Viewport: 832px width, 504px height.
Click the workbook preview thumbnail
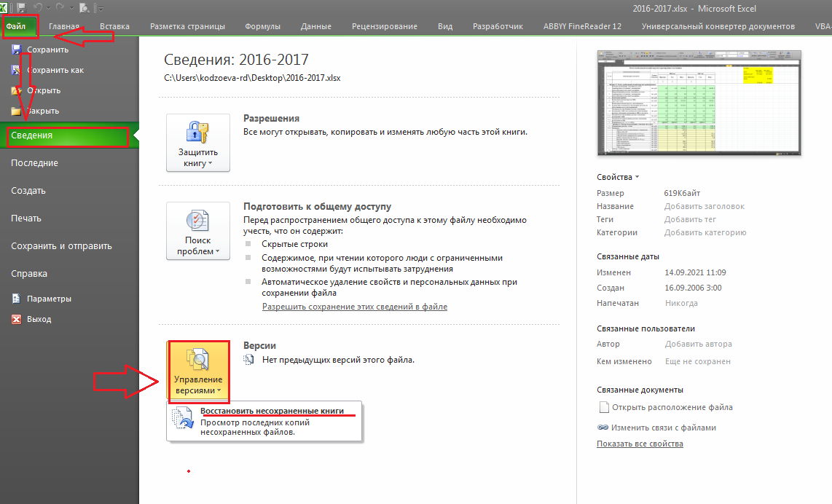[699, 103]
